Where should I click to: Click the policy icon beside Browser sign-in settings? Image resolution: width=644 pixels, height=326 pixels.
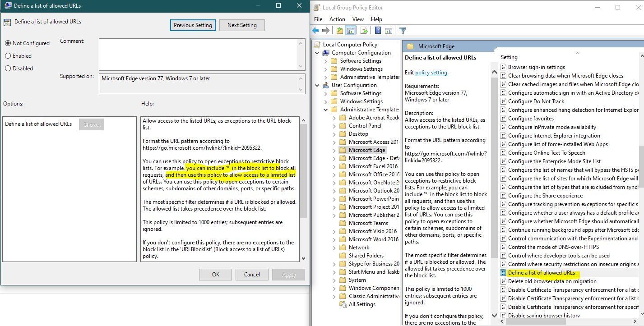(504, 67)
